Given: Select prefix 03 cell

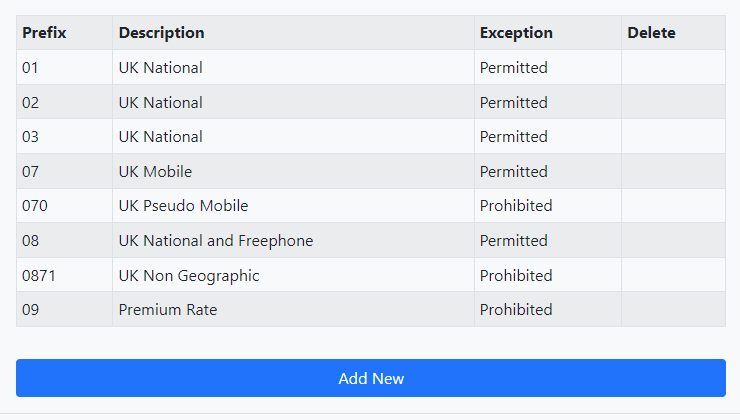Looking at the screenshot, I should click(x=64, y=136).
